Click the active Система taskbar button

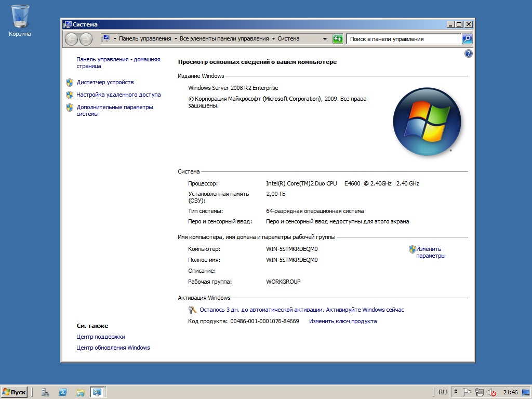(98, 392)
